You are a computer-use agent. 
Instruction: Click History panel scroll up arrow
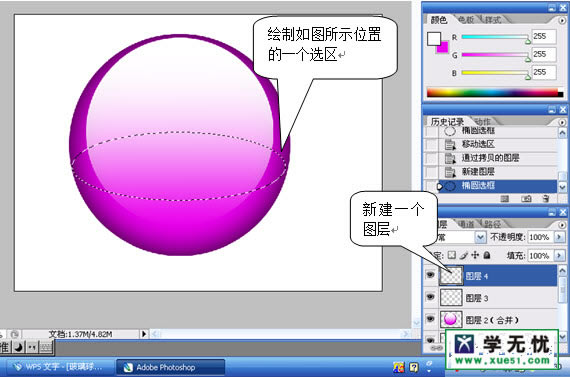tap(562, 133)
